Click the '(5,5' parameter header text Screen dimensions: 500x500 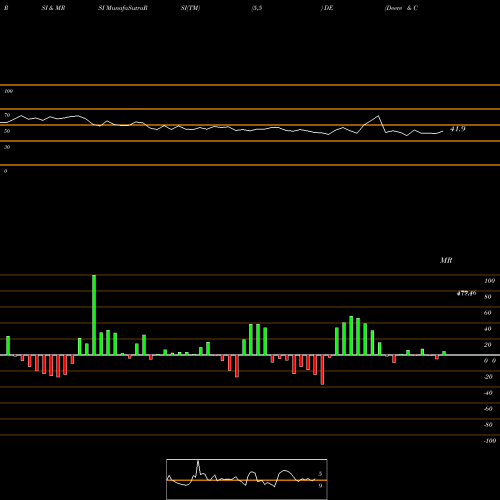257,8
